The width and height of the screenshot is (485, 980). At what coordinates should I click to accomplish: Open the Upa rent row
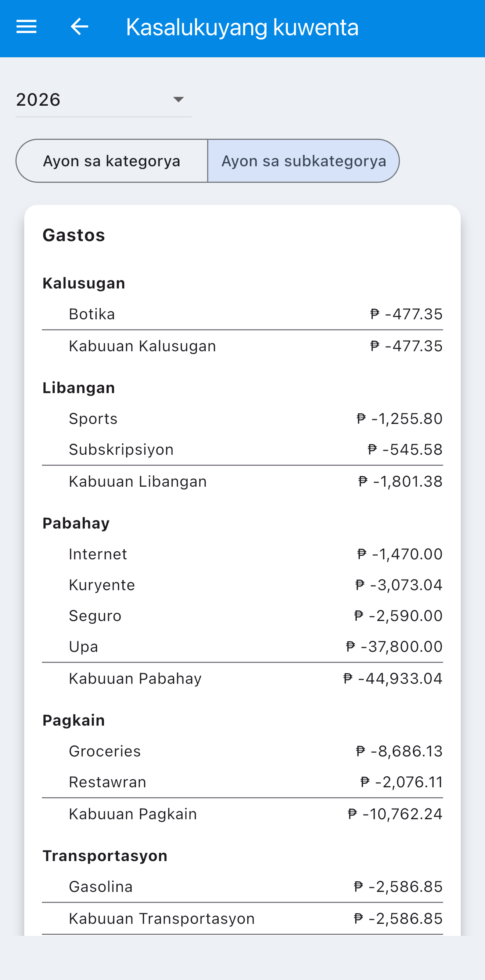[x=242, y=647]
